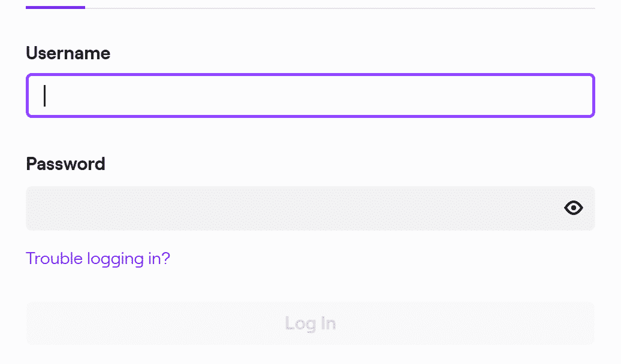Click inside the Username text field
Viewport: 621px width, 364px height.
click(310, 95)
